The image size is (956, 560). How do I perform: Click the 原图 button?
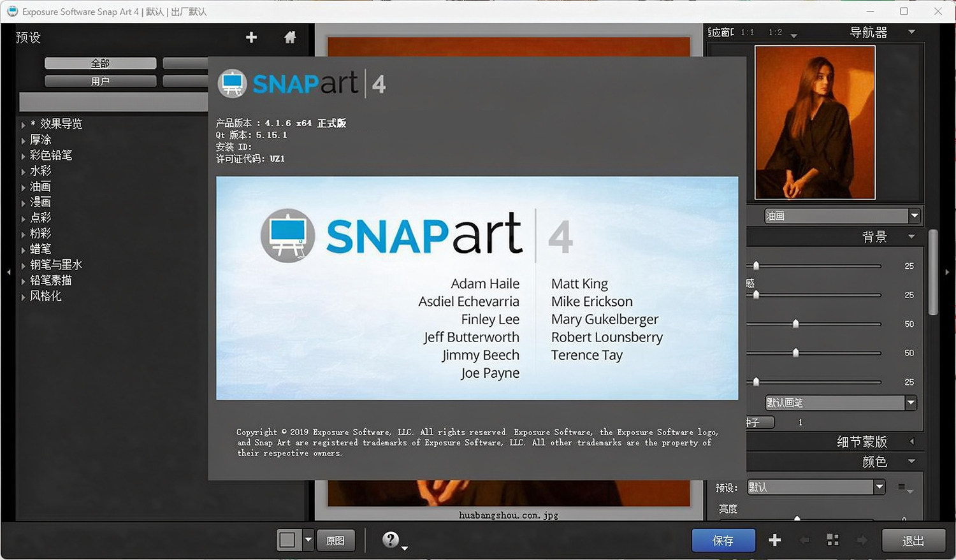[x=335, y=540]
